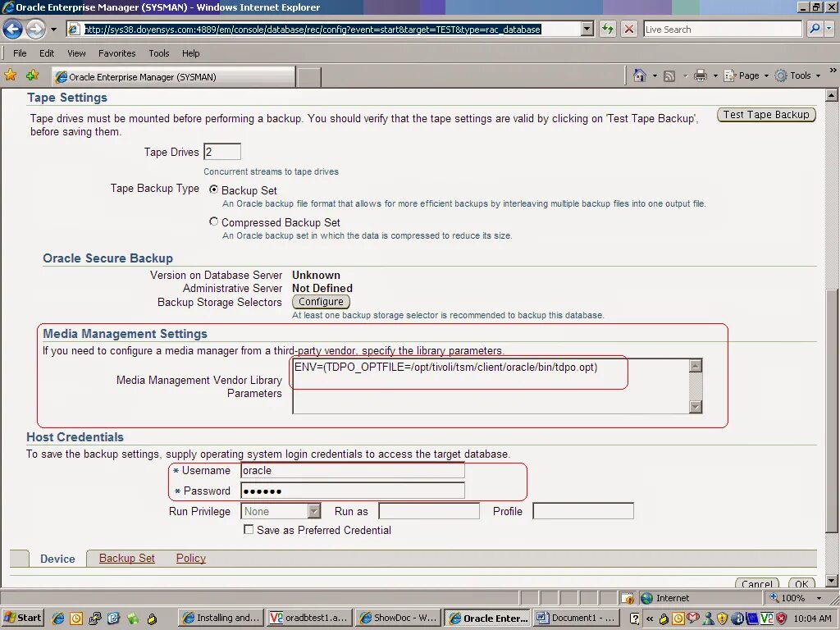Enable Save as Preferred Credential checkbox

pyautogui.click(x=249, y=529)
